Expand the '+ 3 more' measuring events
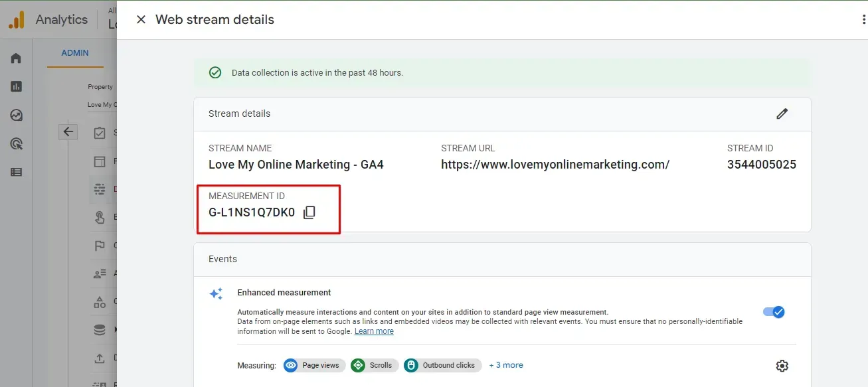The width and height of the screenshot is (868, 387). (506, 365)
